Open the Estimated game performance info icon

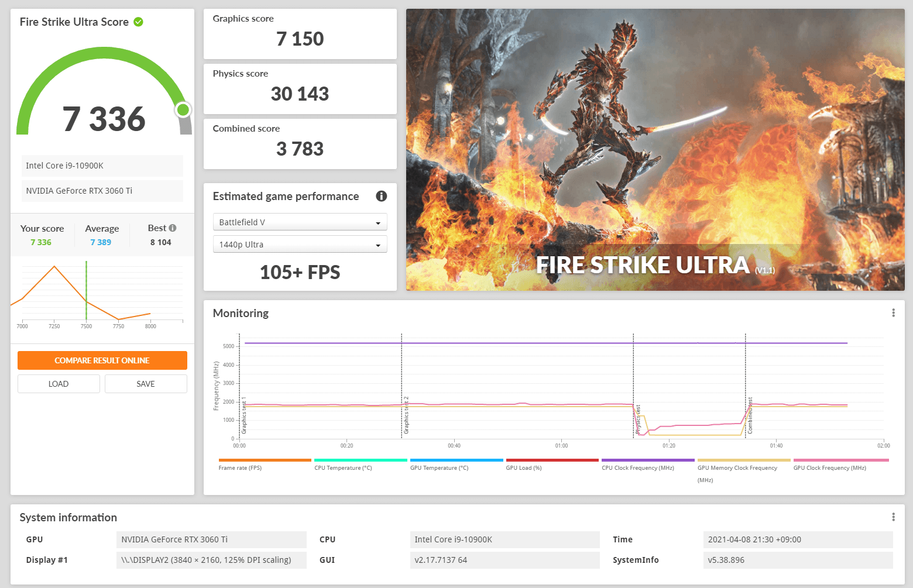[x=382, y=196]
